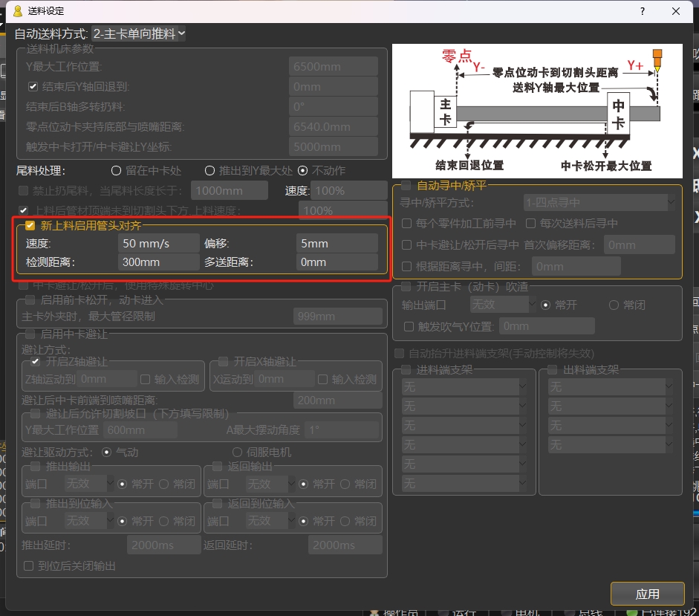
Task: Click the 送料设定 dialog title icon
Action: click(x=17, y=10)
